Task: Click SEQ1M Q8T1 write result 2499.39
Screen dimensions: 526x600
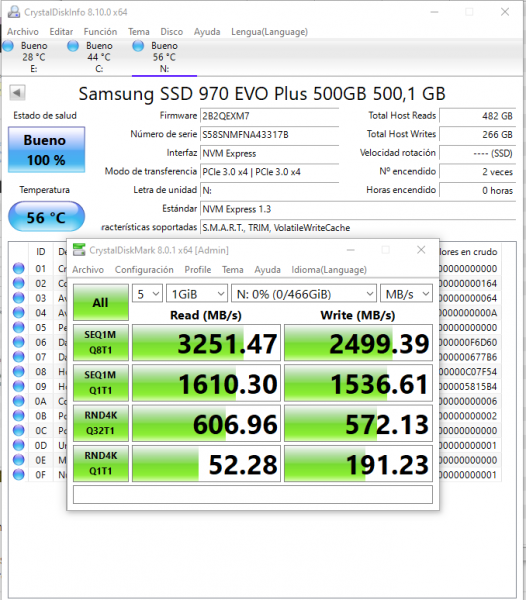Action: click(x=358, y=343)
